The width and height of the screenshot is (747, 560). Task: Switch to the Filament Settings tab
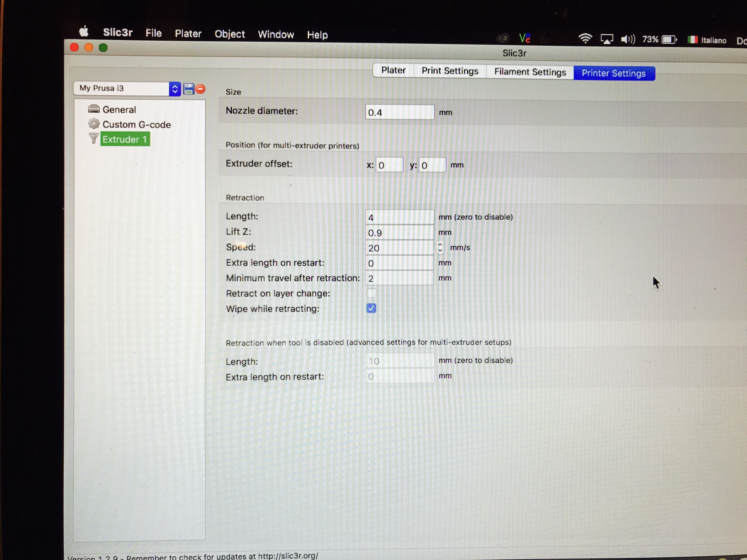[x=530, y=72]
